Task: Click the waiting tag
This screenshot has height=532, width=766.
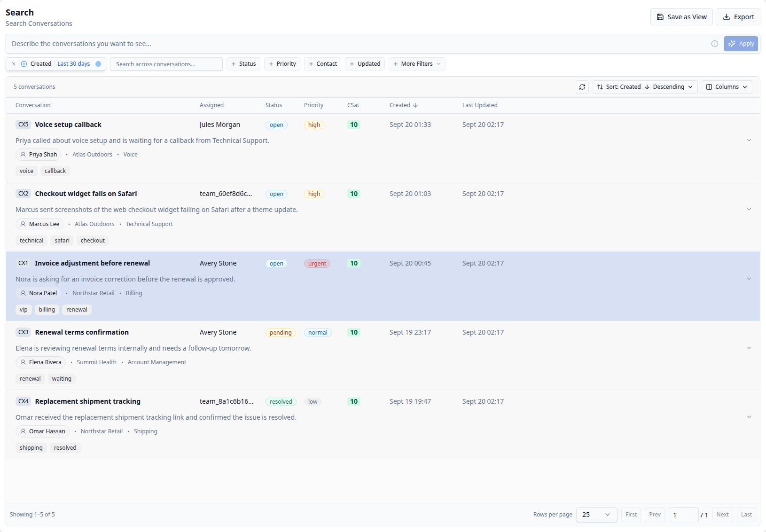Action: coord(62,379)
